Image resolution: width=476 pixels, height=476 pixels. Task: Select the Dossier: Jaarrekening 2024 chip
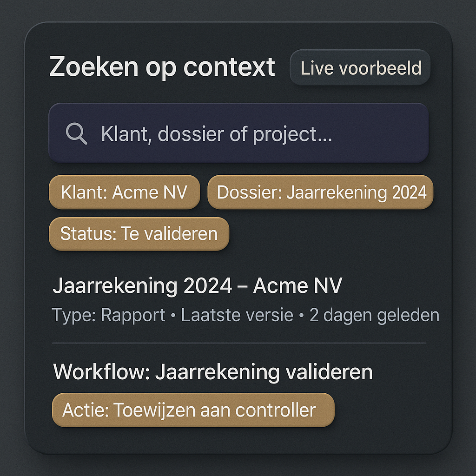(x=321, y=192)
